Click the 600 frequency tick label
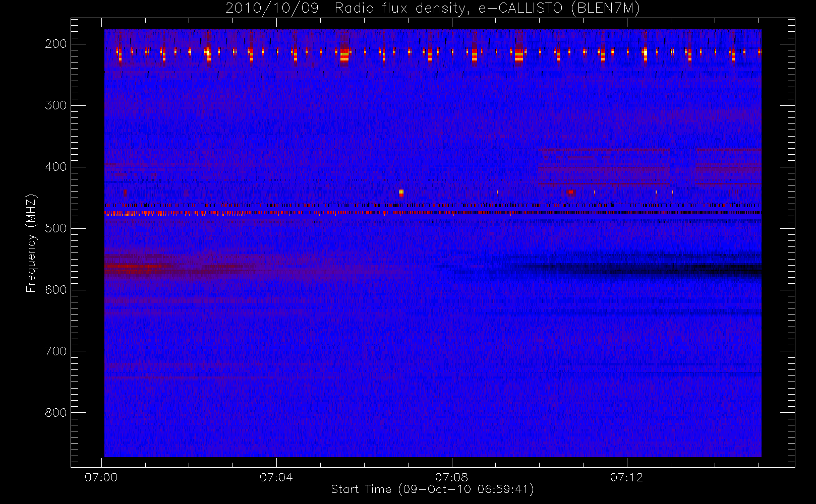The height and width of the screenshot is (504, 816). pos(56,290)
